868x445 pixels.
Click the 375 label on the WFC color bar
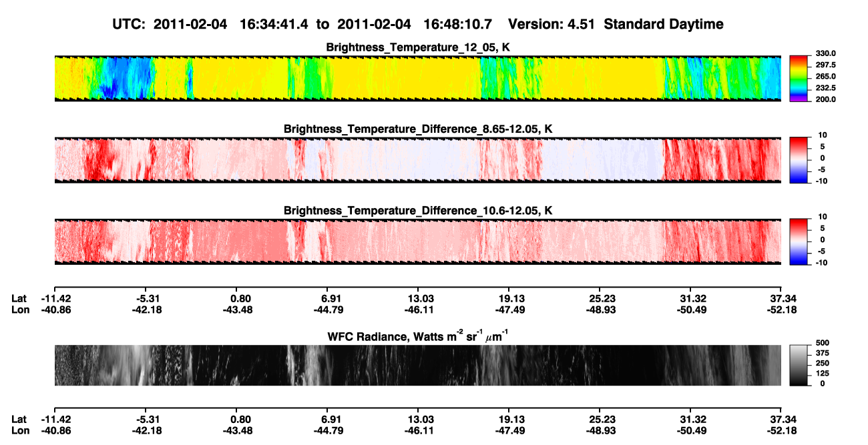click(x=821, y=353)
